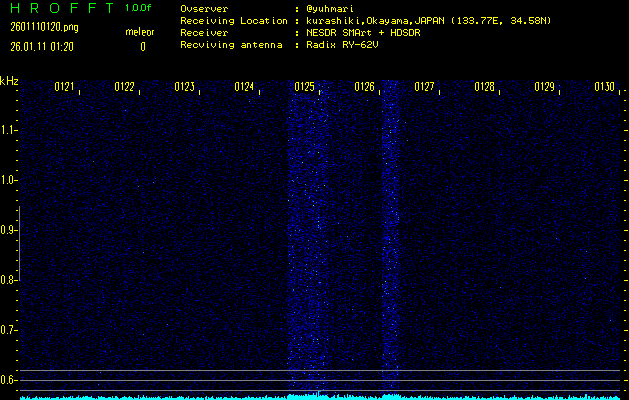Viewport: 629px width, 400px height.
Task: Open the @yuhmari observer handle
Action: (332, 8)
